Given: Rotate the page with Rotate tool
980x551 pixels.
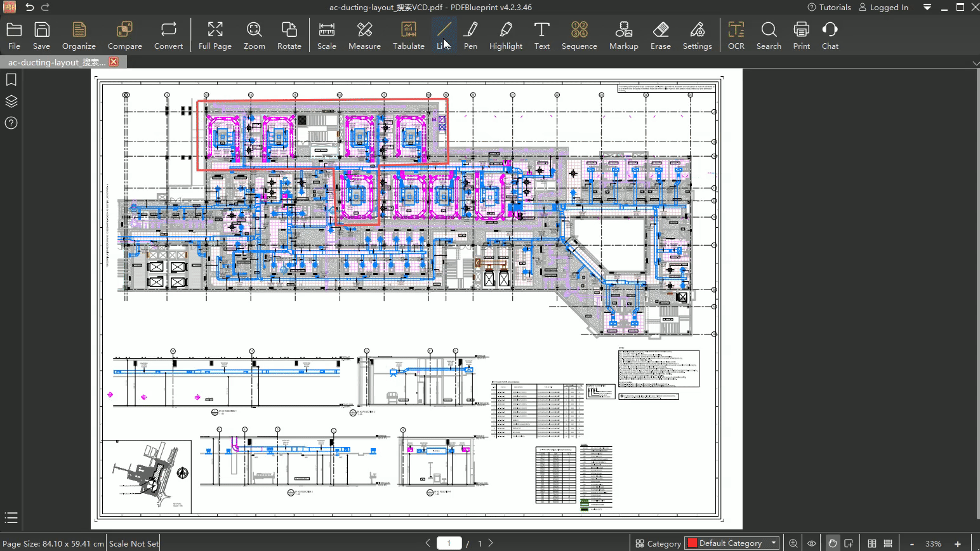Looking at the screenshot, I should (289, 36).
